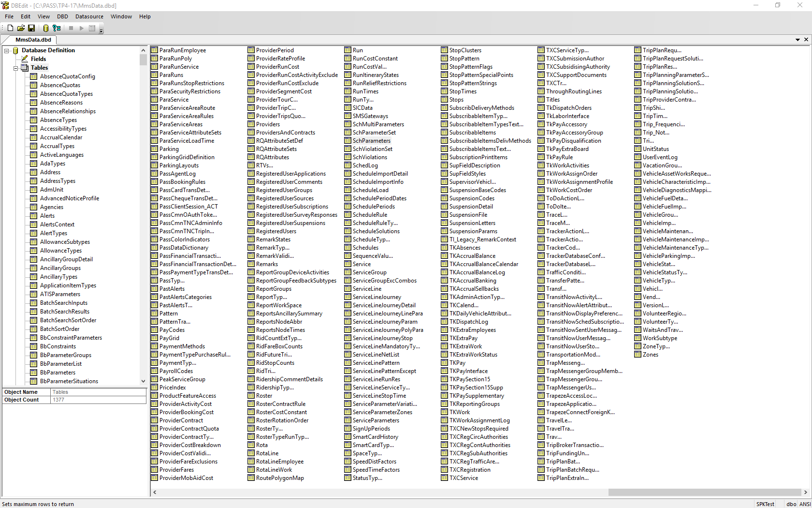812x508 pixels.
Task: Select the Fields node icon in the tree
Action: coord(23,59)
